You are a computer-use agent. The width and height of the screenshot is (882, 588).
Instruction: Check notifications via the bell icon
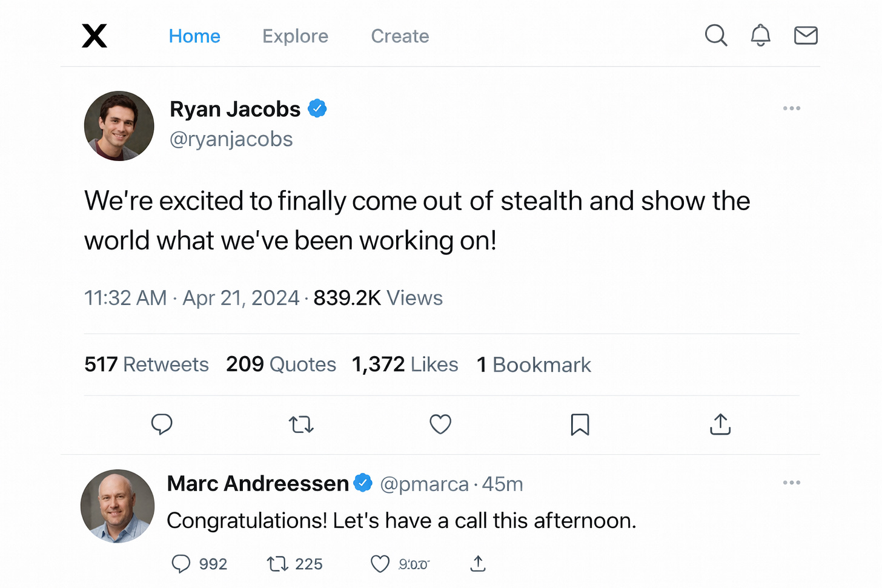click(760, 35)
